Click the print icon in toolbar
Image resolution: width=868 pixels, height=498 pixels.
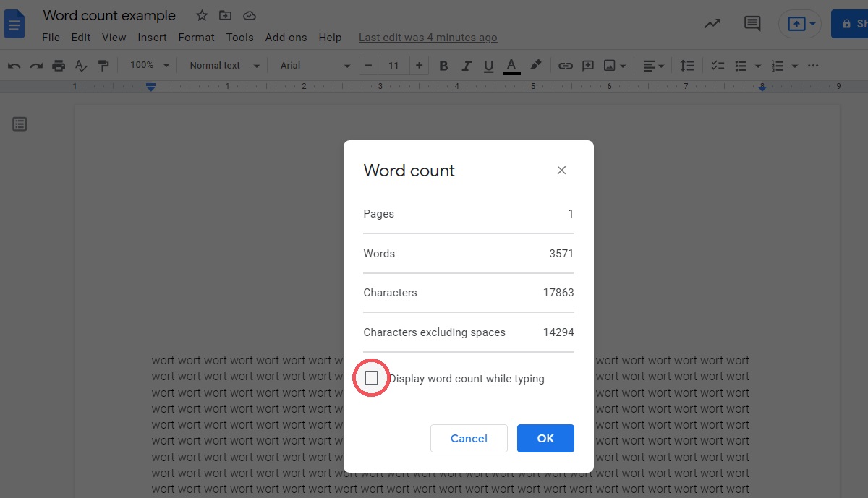tap(59, 66)
